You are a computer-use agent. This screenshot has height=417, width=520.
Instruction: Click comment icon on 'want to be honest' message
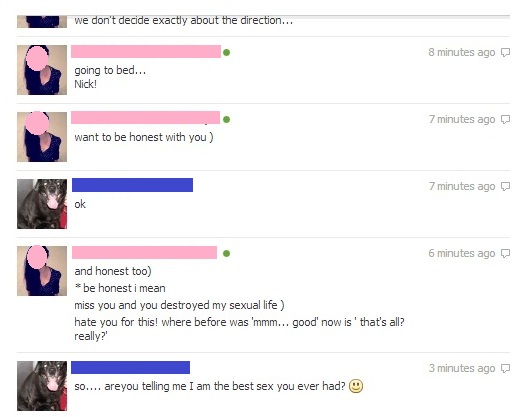tap(506, 120)
